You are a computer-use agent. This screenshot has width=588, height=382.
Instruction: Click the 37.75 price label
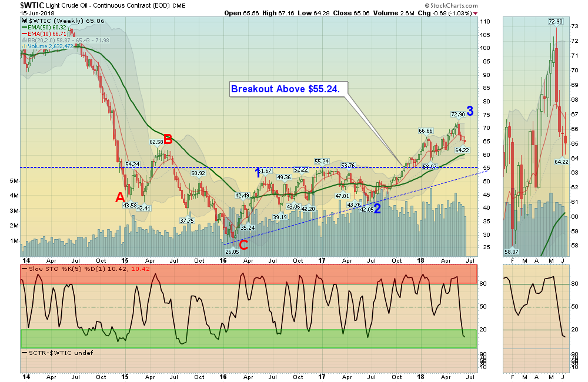186,221
